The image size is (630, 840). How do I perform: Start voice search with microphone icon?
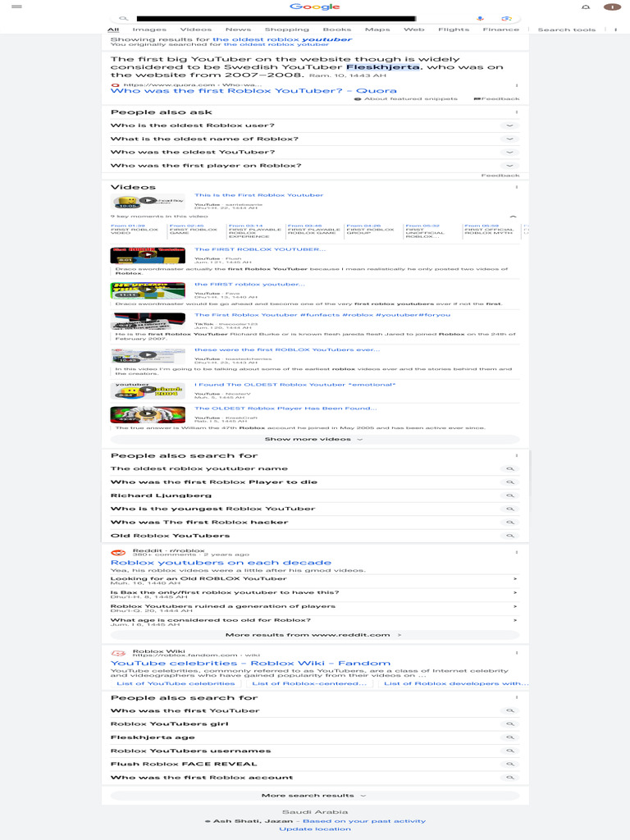click(x=480, y=18)
